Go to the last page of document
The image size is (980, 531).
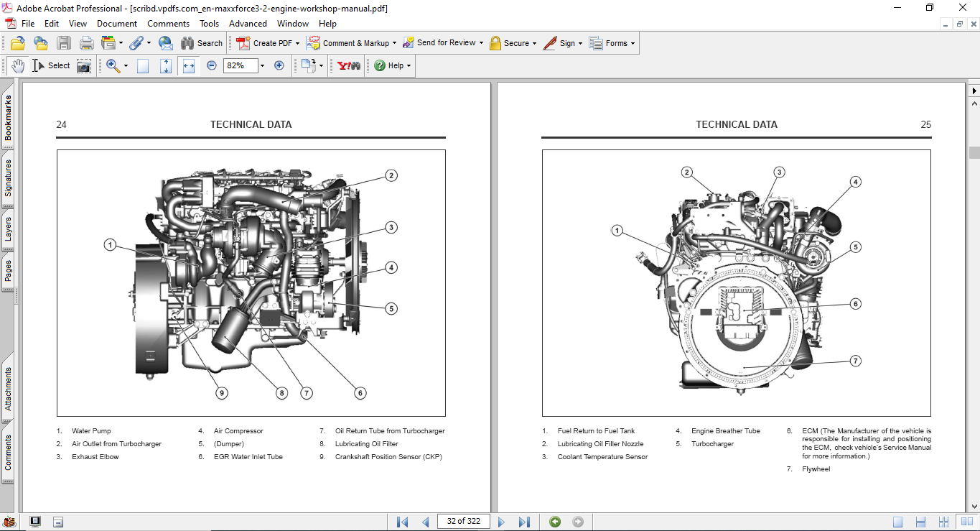(x=524, y=522)
